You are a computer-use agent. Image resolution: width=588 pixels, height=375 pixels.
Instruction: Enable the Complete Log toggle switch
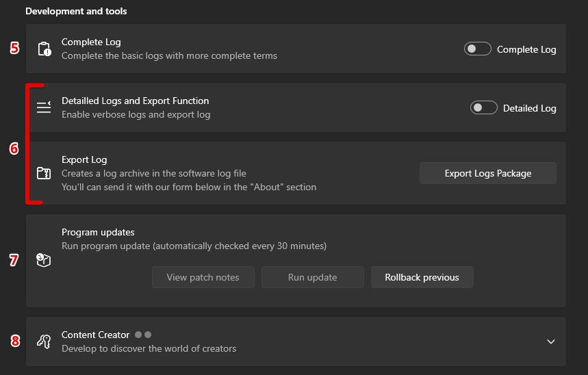pyautogui.click(x=477, y=49)
